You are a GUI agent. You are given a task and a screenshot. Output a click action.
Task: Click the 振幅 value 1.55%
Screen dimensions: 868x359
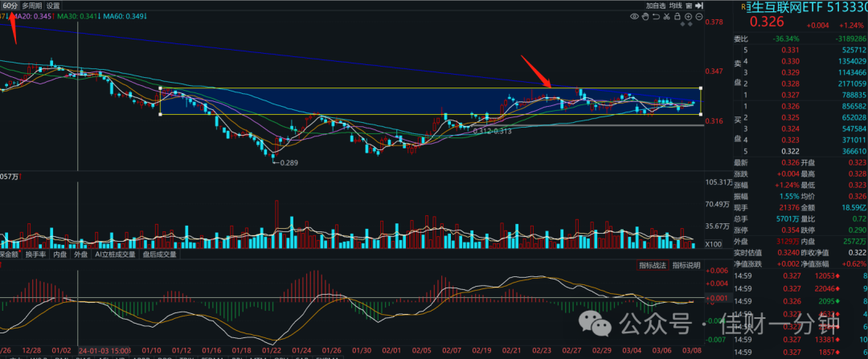(x=788, y=196)
